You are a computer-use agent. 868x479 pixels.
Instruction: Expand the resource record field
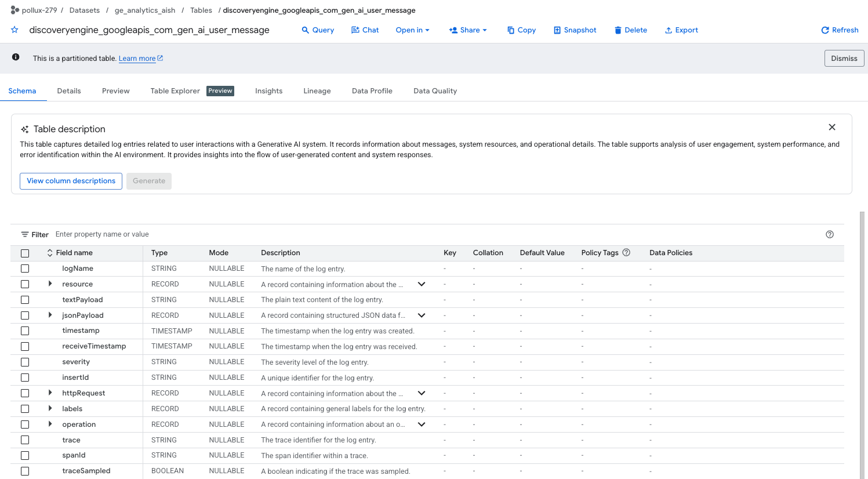pos(50,284)
